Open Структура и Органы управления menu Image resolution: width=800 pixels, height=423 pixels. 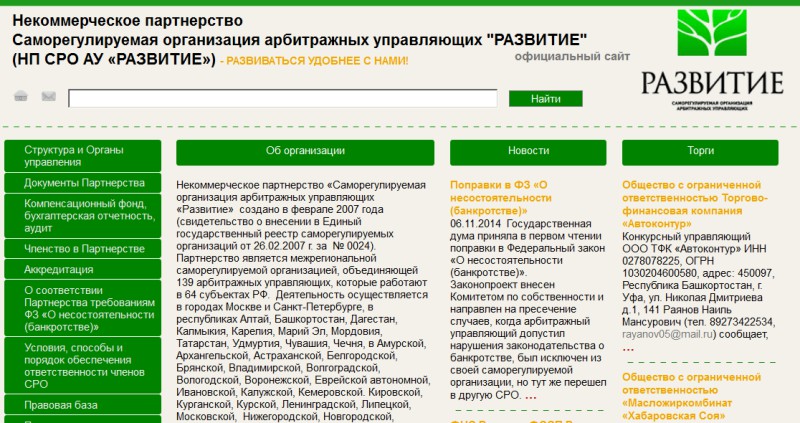(x=83, y=156)
